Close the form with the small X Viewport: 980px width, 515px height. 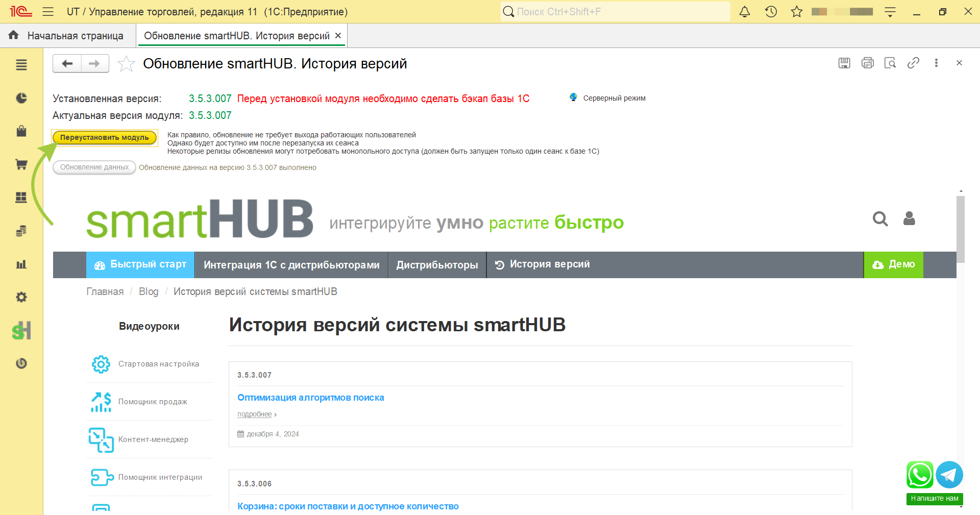coord(959,63)
